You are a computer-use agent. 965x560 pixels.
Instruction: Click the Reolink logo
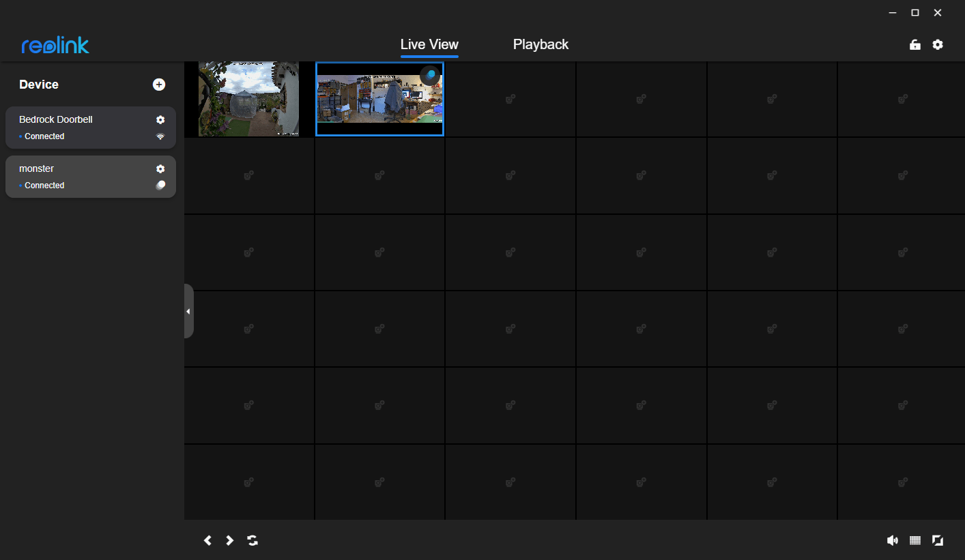pos(55,45)
